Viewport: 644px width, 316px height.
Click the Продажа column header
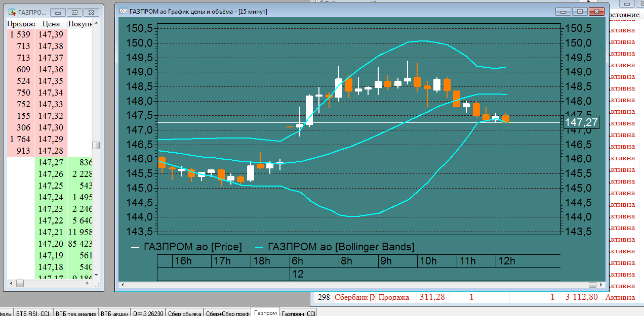21,24
